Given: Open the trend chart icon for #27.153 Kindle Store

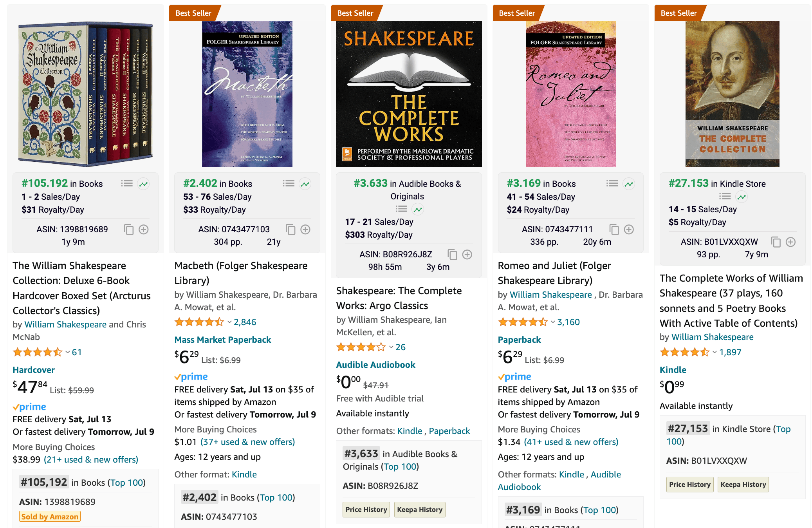Looking at the screenshot, I should [742, 197].
